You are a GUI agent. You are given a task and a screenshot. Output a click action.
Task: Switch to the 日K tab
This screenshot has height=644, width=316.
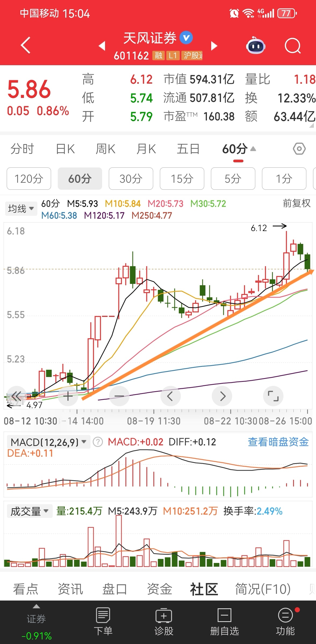[x=65, y=149]
